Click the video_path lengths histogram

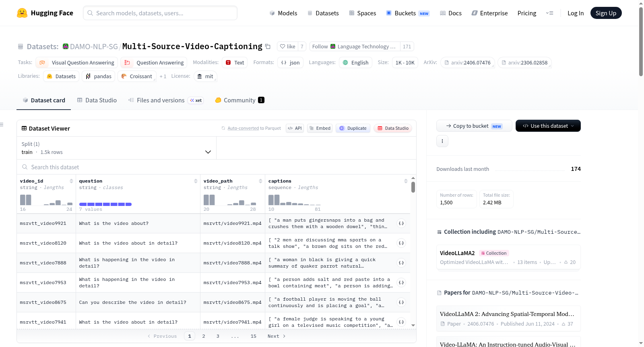pyautogui.click(x=230, y=200)
